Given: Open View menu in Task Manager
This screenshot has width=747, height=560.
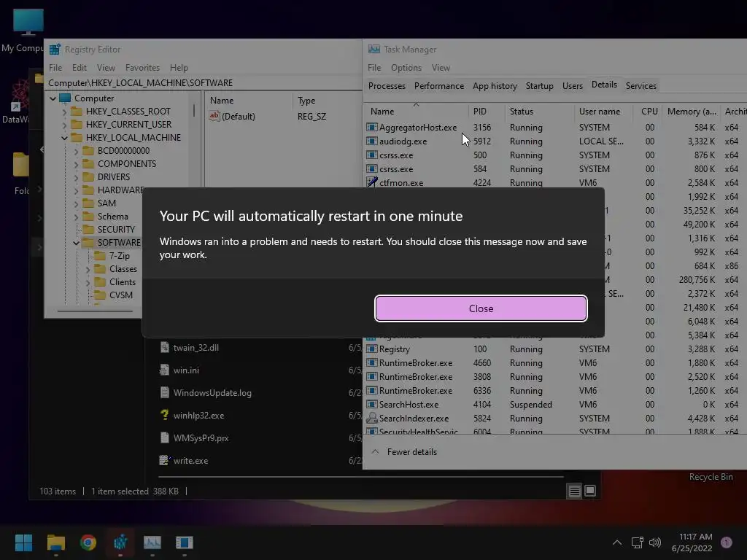Looking at the screenshot, I should point(441,68).
